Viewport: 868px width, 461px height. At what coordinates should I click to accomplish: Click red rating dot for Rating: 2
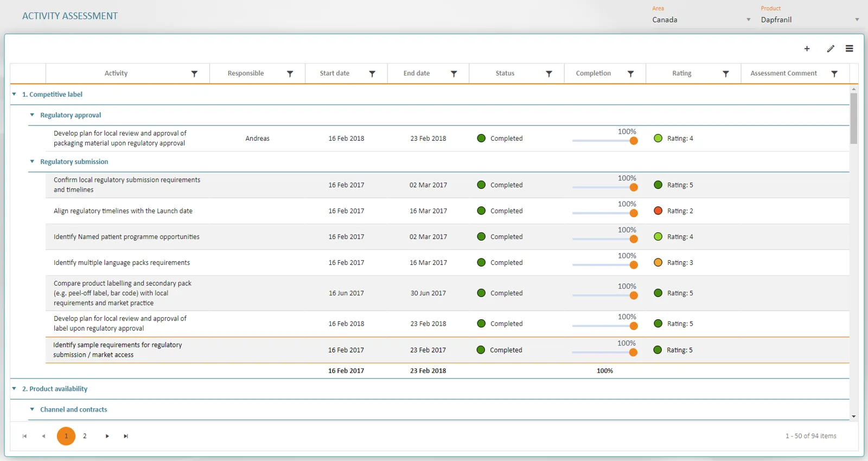click(x=658, y=211)
